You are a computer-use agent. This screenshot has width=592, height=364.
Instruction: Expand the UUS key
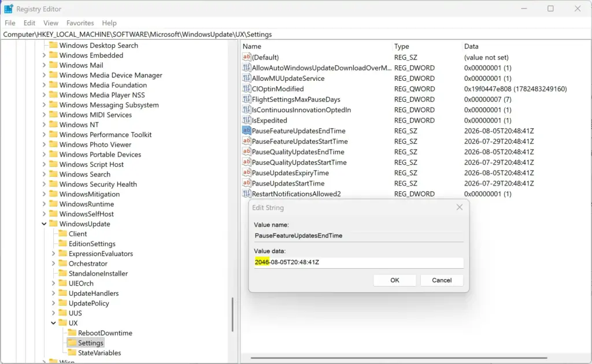[53, 313]
